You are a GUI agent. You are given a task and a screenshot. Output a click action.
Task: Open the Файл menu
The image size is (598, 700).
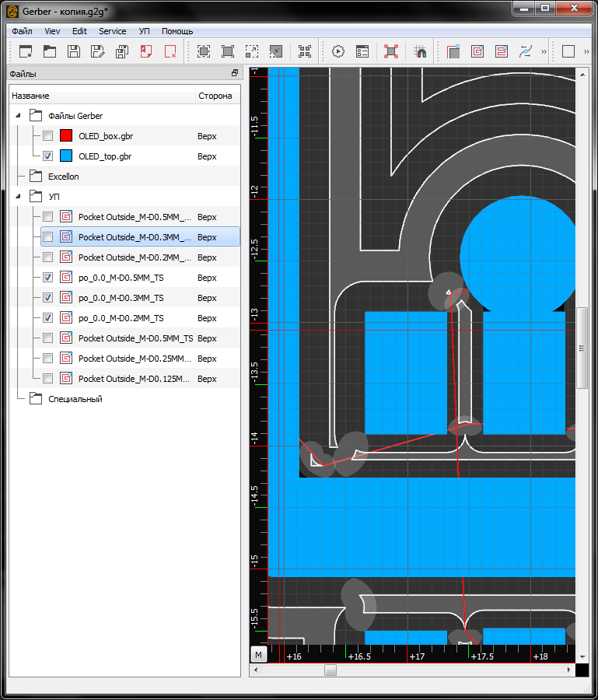pyautogui.click(x=22, y=31)
